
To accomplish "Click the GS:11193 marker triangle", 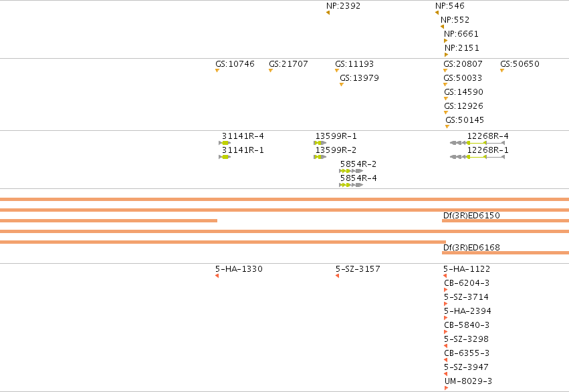I will 337,71.
